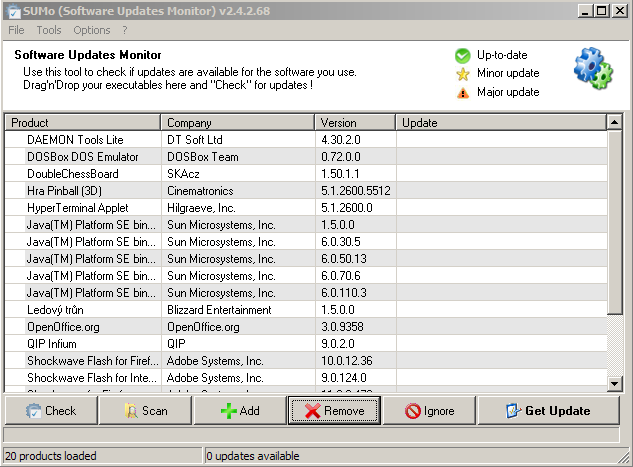Click the SUMo title bar app icon
The height and width of the screenshot is (467, 633).
click(13, 11)
